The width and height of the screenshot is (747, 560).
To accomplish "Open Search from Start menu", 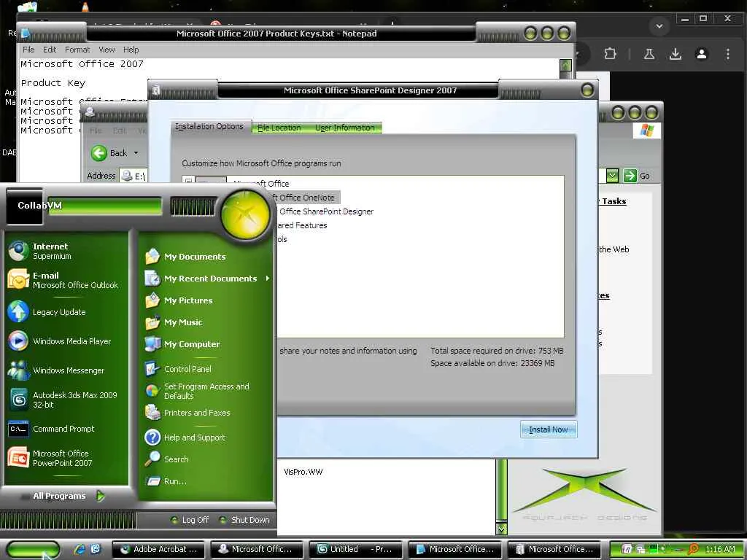I will [x=168, y=459].
